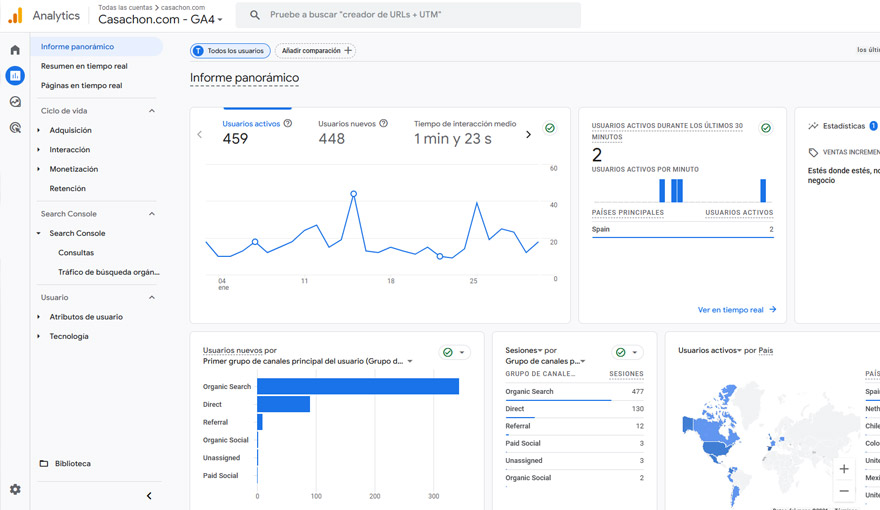This screenshot has height=510, width=880.
Task: Click the Analytics search field
Action: pyautogui.click(x=408, y=15)
